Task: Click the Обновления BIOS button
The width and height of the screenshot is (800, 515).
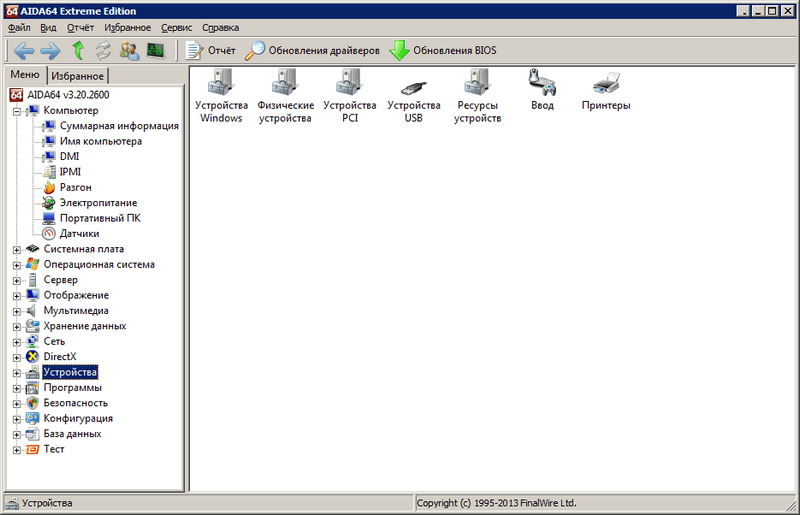Action: tap(442, 50)
